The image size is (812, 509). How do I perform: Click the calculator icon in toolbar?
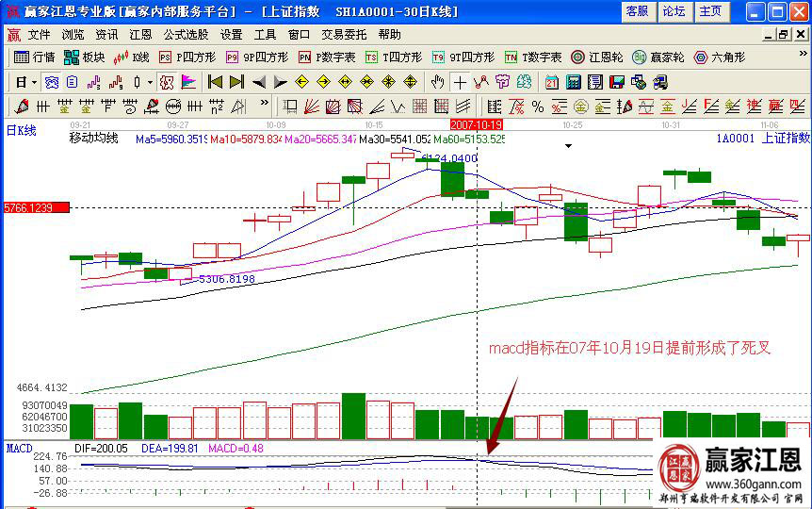tap(572, 82)
